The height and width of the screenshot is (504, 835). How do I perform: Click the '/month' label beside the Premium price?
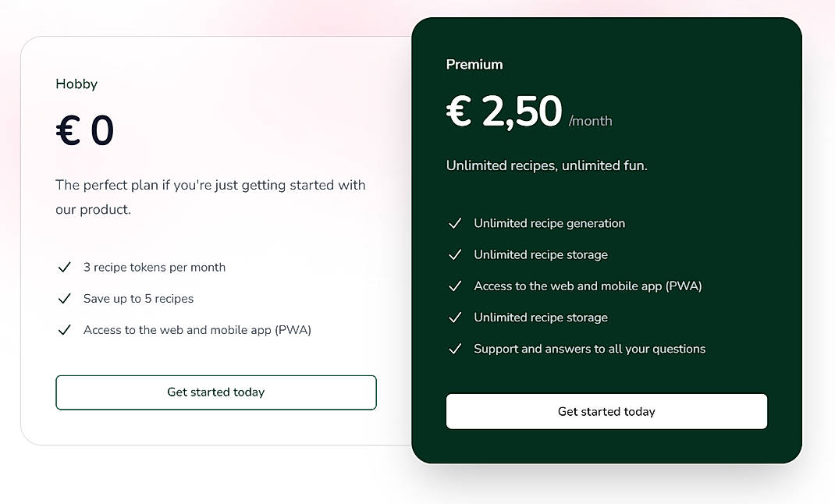592,121
